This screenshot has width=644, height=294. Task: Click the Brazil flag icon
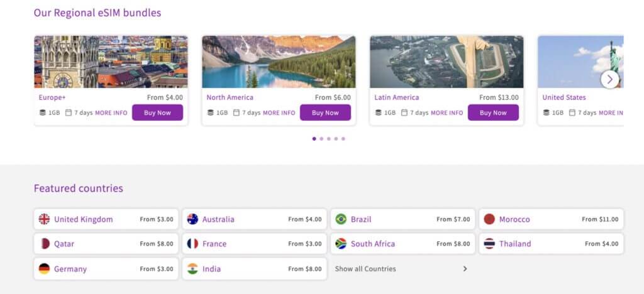(x=341, y=219)
